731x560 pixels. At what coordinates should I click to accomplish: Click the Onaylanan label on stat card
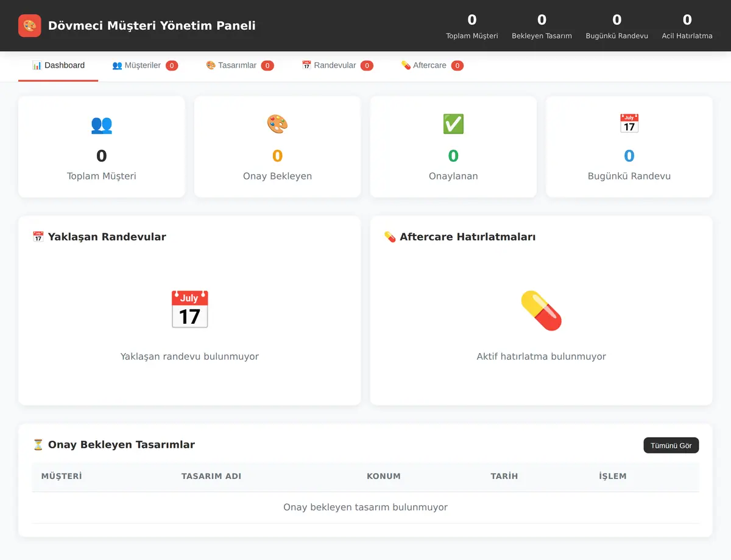[x=453, y=176]
